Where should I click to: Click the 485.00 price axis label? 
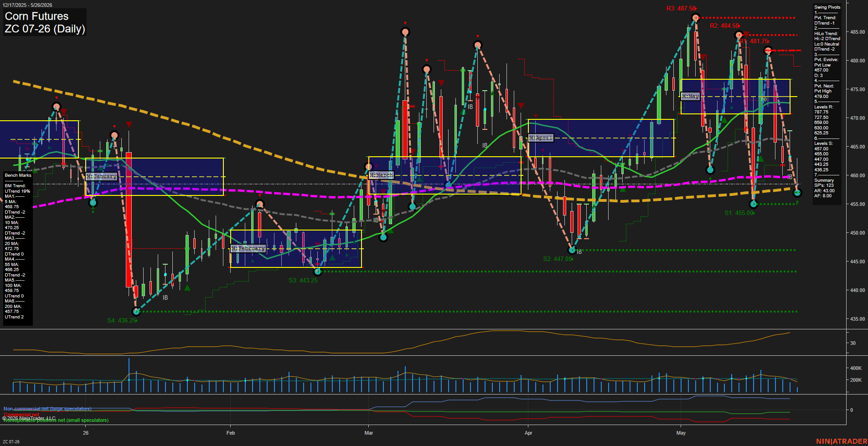coord(857,32)
